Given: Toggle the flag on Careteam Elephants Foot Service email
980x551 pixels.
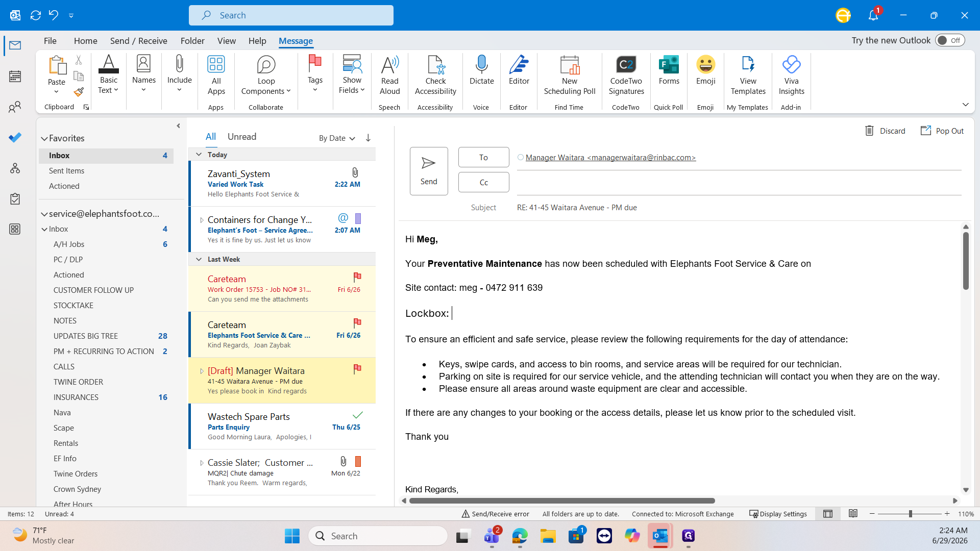Looking at the screenshot, I should point(357,323).
